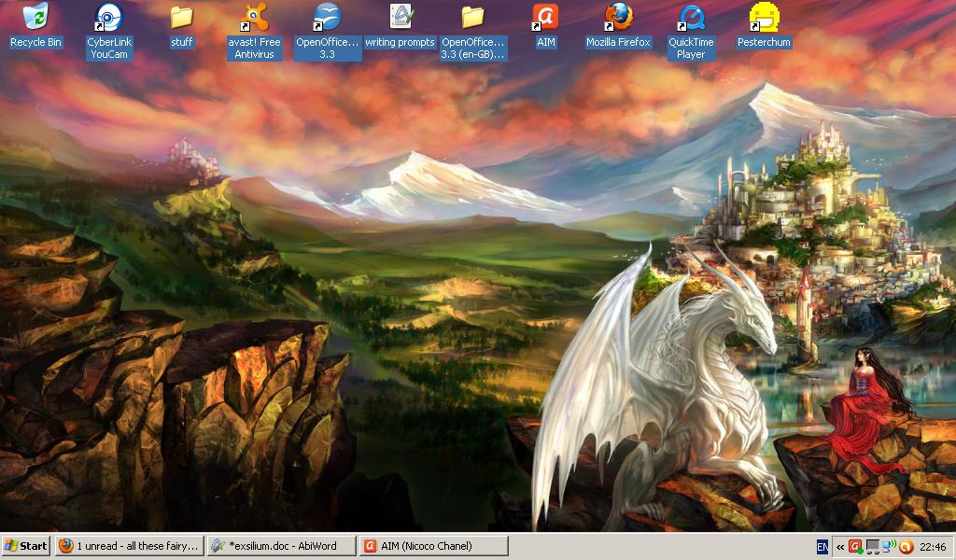Open the Windows Start menu
The image size is (956, 560).
click(x=25, y=546)
